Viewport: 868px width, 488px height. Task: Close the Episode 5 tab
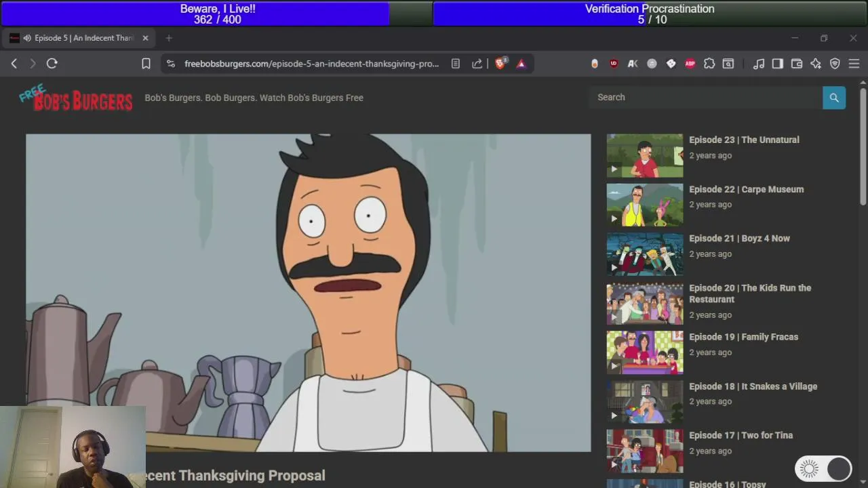tap(145, 38)
